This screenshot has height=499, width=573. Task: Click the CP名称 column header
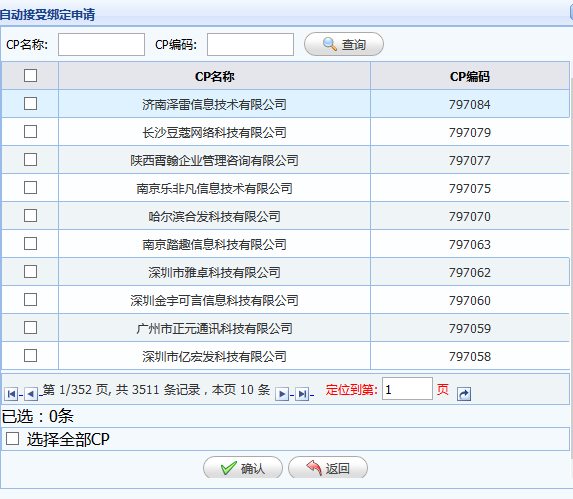coord(214,76)
